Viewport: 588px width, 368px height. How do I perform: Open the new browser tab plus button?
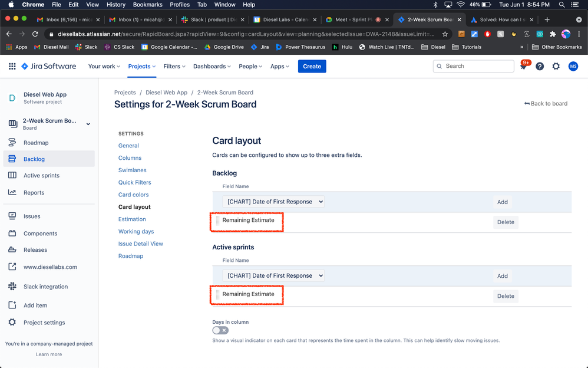547,19
